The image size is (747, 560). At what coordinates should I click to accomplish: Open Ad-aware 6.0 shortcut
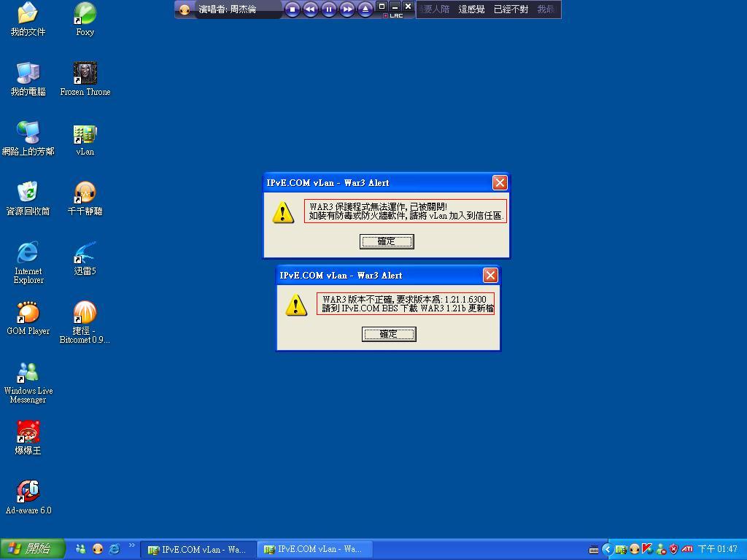pos(28,492)
